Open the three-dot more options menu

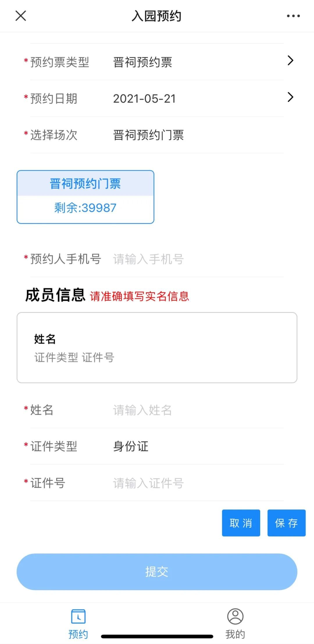[x=293, y=16]
